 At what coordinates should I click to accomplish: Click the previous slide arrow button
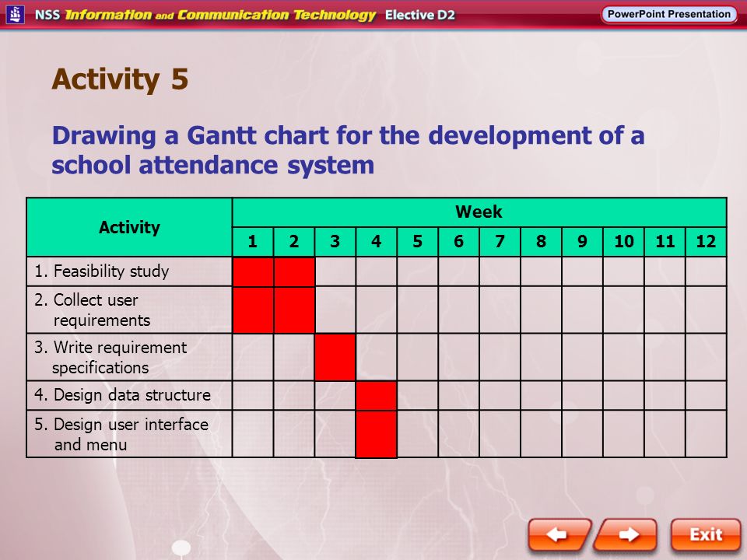point(559,535)
